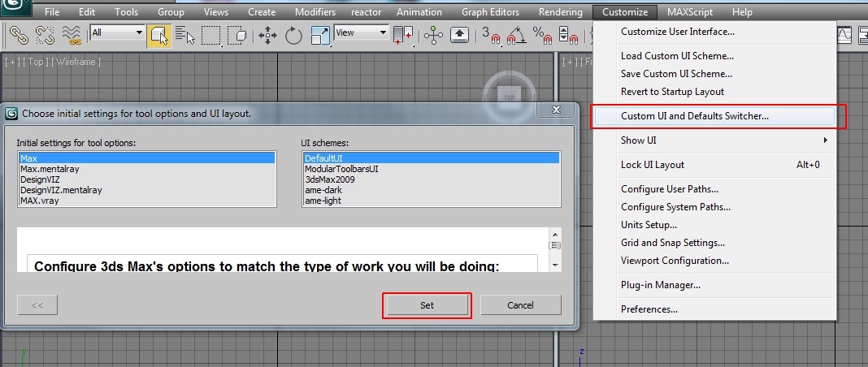Image resolution: width=868 pixels, height=367 pixels.
Task: Open the Group menu
Action: point(171,11)
